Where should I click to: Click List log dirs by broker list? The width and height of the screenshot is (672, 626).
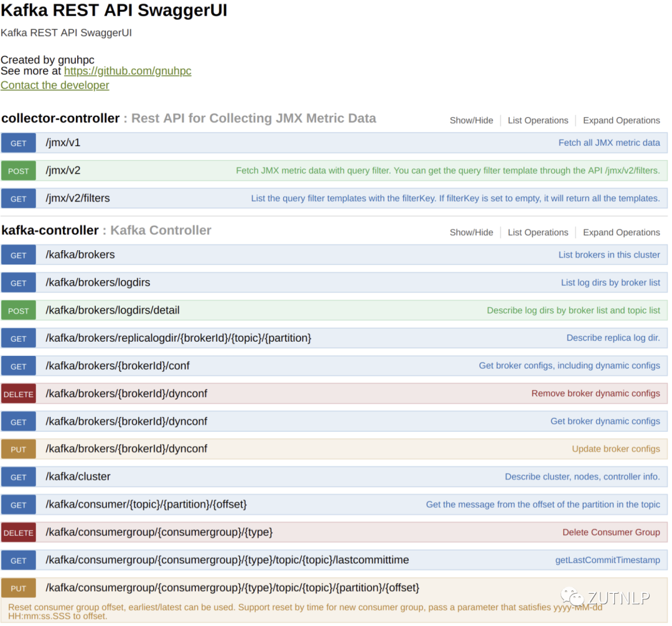coord(610,283)
